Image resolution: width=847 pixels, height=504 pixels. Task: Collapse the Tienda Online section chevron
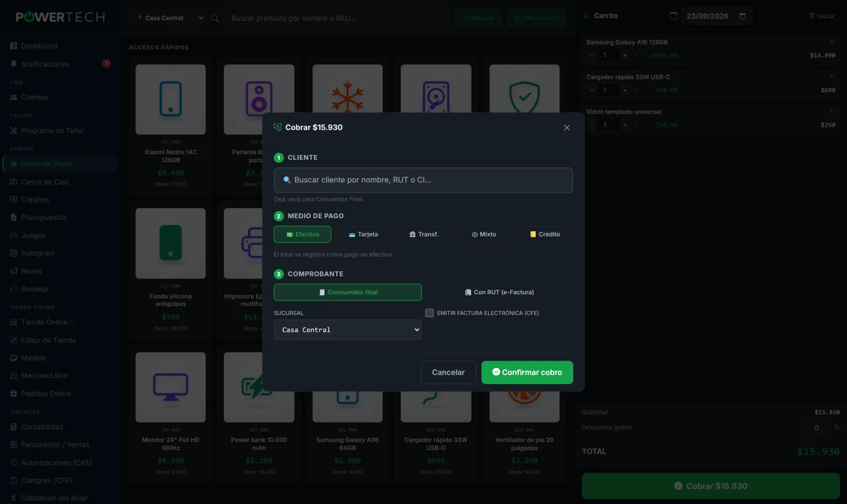(108, 307)
